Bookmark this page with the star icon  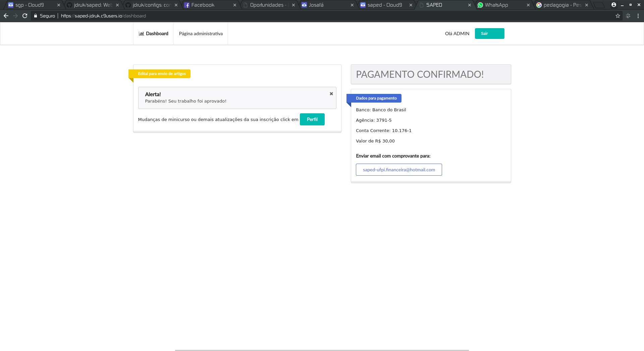point(618,16)
